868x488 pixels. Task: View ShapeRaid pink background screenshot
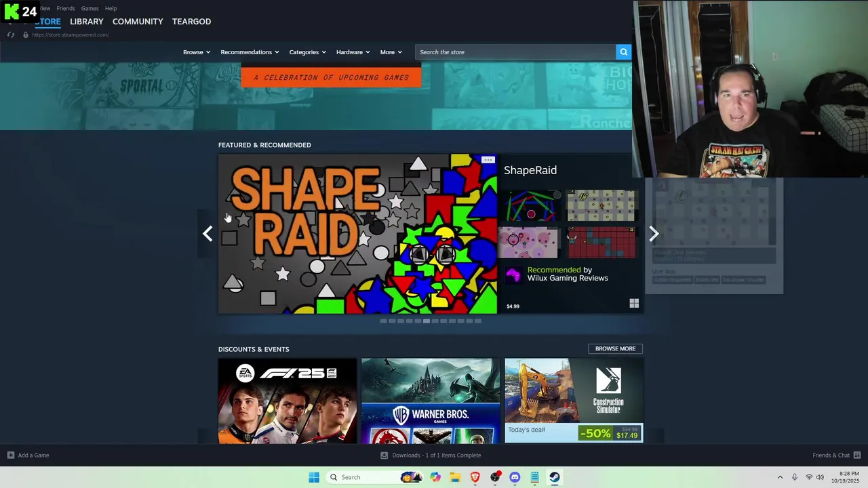point(529,242)
